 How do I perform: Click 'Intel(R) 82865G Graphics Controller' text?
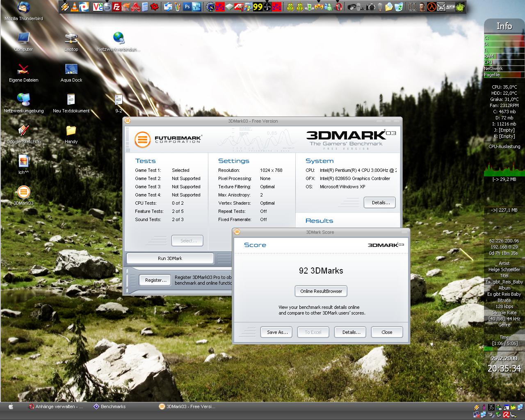coord(355,178)
